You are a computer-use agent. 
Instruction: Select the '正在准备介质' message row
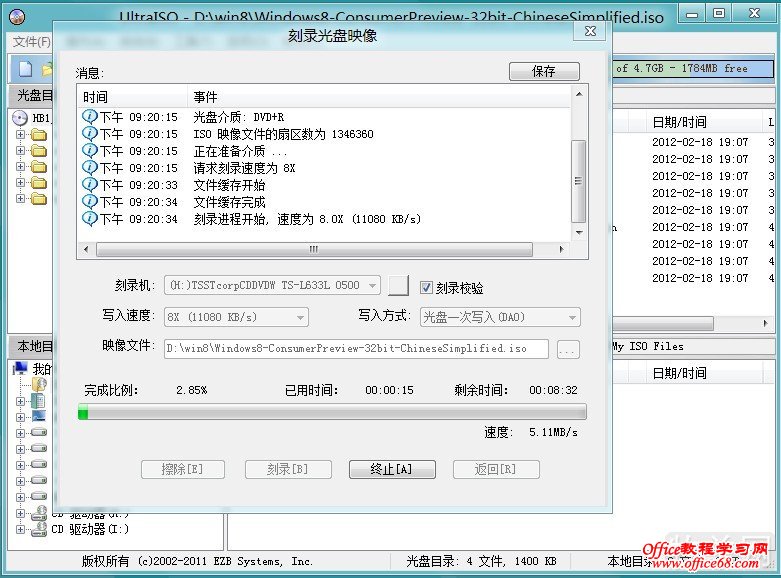click(x=324, y=151)
